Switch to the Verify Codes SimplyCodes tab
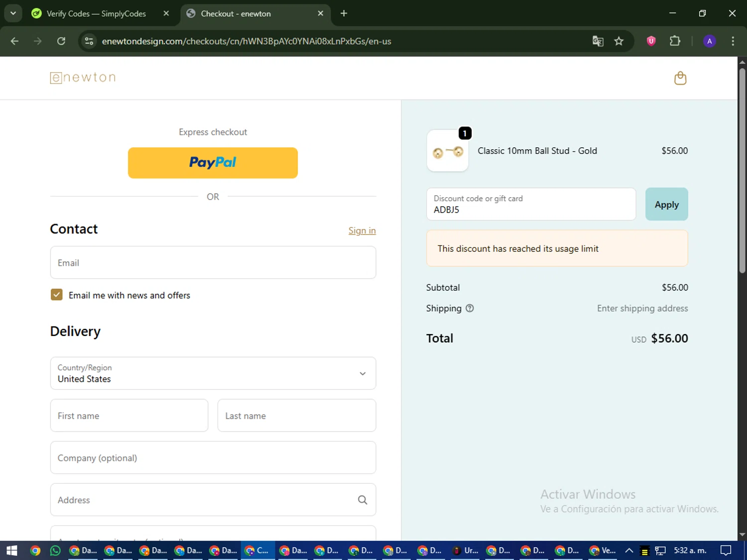747x560 pixels. 96,13
